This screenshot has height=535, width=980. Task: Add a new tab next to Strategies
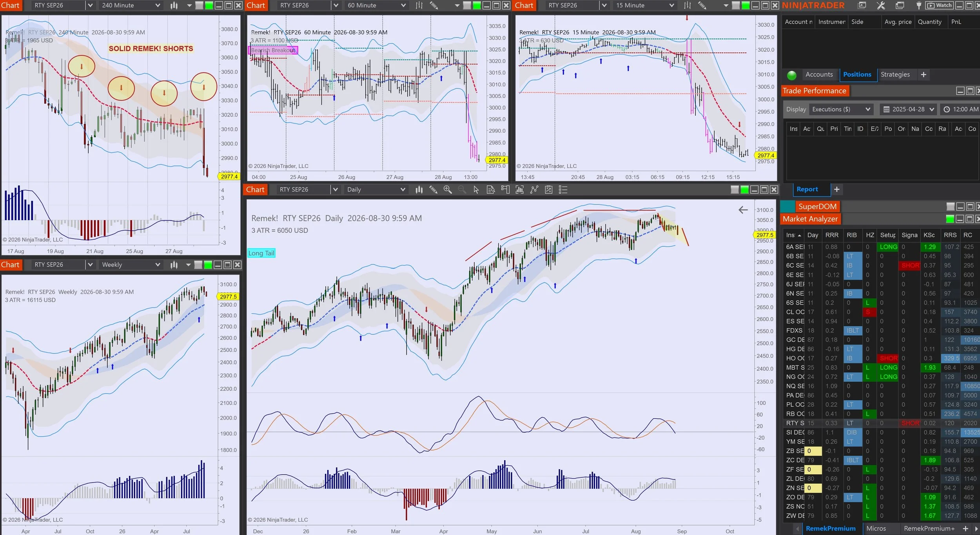click(x=924, y=74)
